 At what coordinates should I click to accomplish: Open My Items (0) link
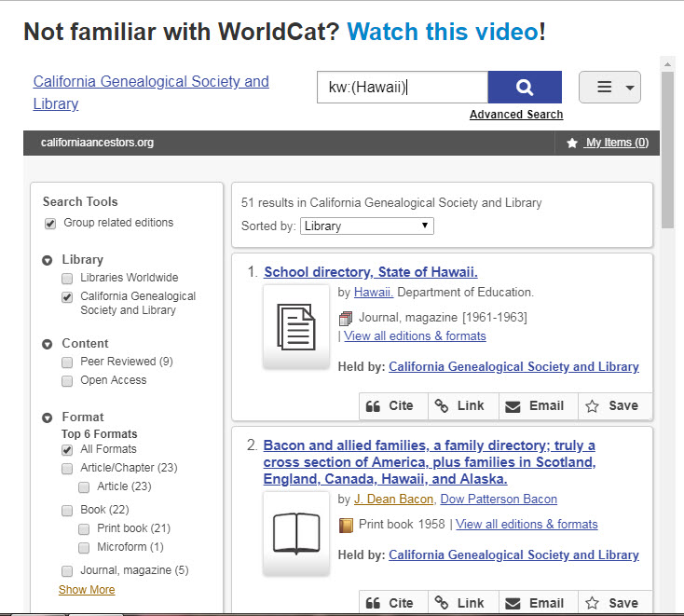pyautogui.click(x=617, y=143)
